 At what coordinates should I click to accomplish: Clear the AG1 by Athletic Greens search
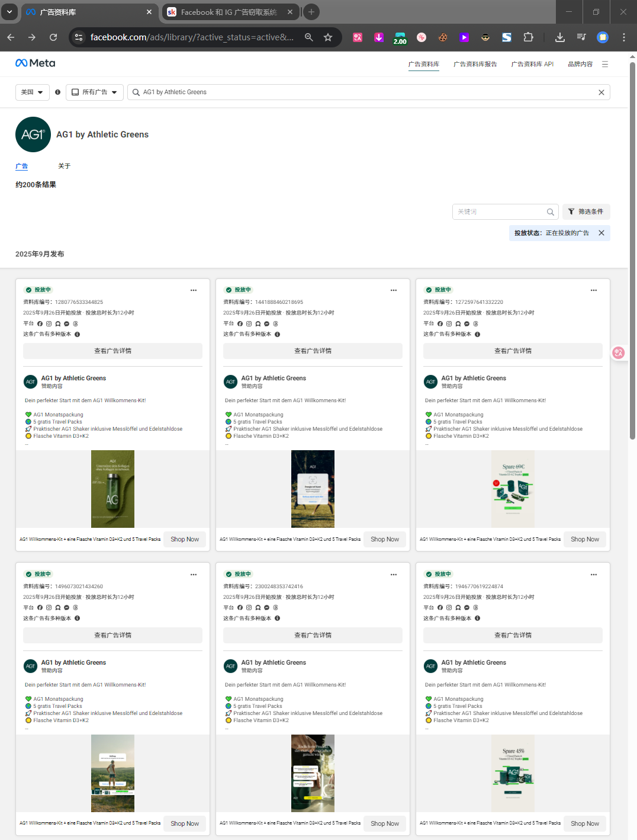pos(601,92)
